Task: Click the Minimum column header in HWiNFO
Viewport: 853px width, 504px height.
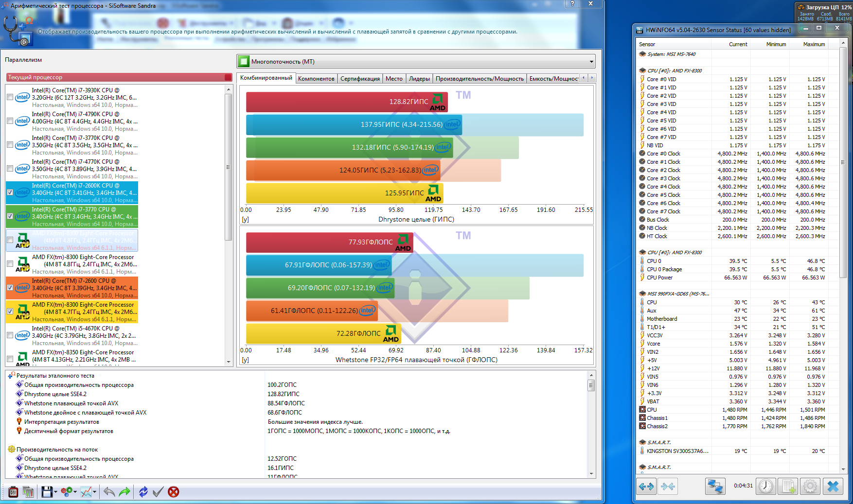Action: pyautogui.click(x=770, y=44)
